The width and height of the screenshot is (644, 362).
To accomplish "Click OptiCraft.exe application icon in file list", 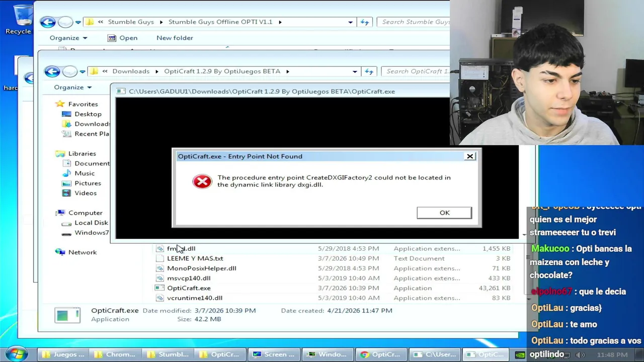I will pos(159,288).
